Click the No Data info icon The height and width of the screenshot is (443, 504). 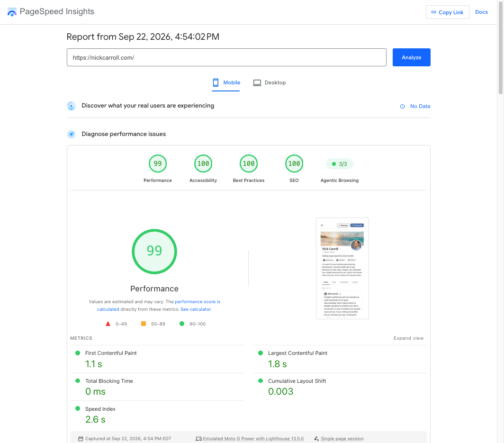click(x=402, y=107)
